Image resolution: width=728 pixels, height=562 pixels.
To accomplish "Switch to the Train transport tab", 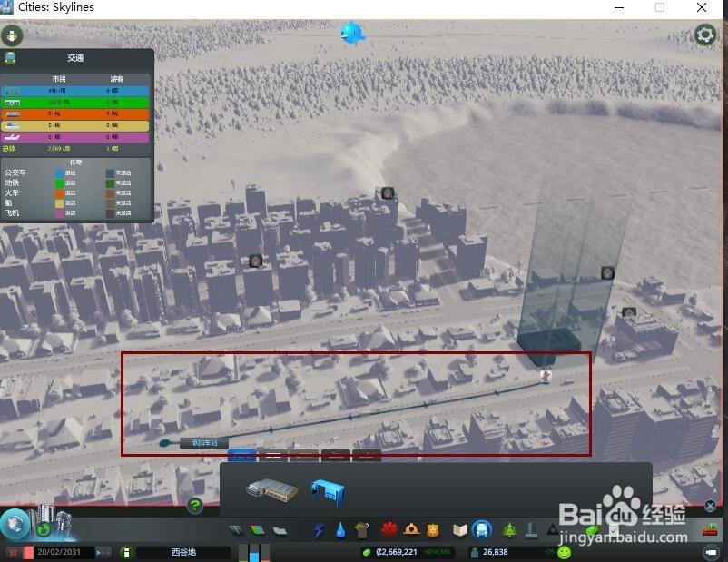I will pos(304,457).
